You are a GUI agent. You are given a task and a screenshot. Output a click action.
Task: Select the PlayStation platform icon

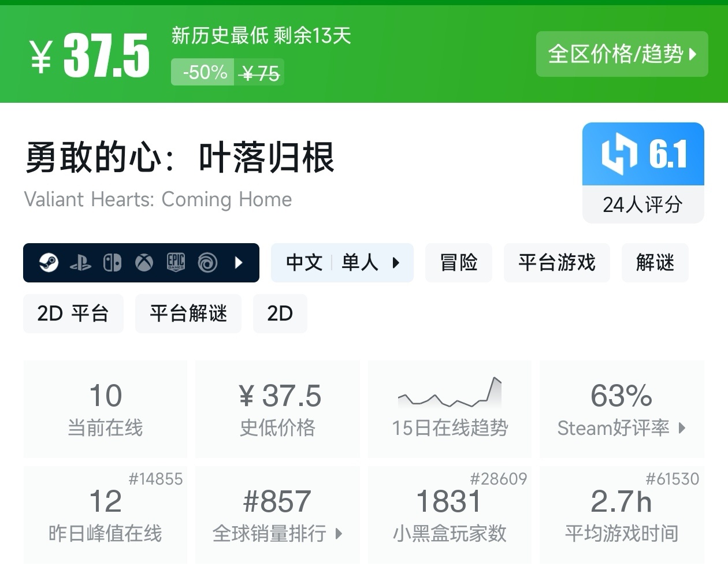(81, 263)
